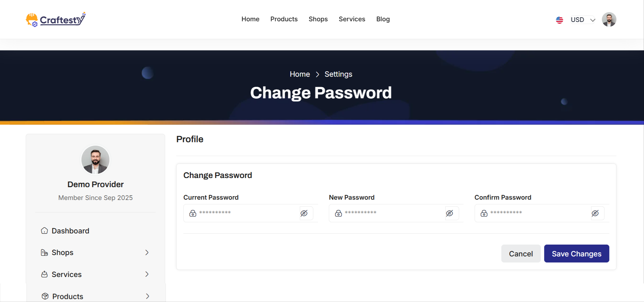The image size is (644, 302).
Task: Click the Home breadcrumb link
Action: pos(300,74)
